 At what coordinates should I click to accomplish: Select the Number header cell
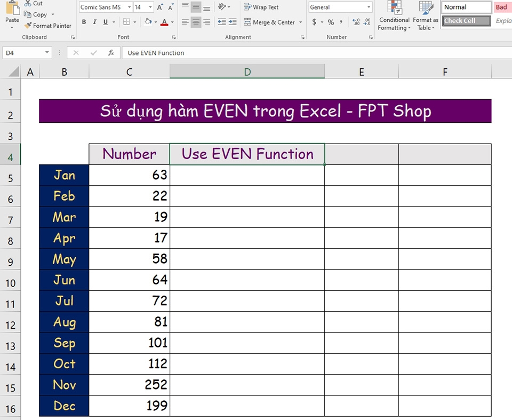point(129,154)
